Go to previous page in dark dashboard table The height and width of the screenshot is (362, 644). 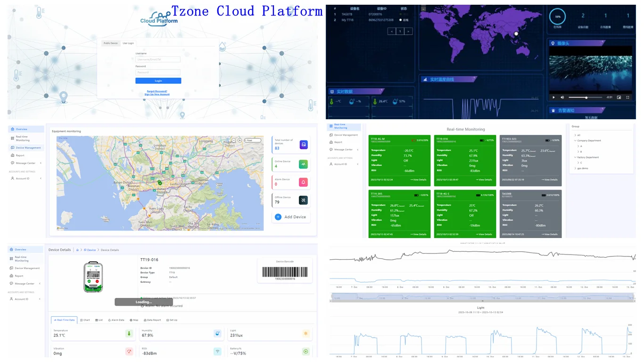click(391, 32)
